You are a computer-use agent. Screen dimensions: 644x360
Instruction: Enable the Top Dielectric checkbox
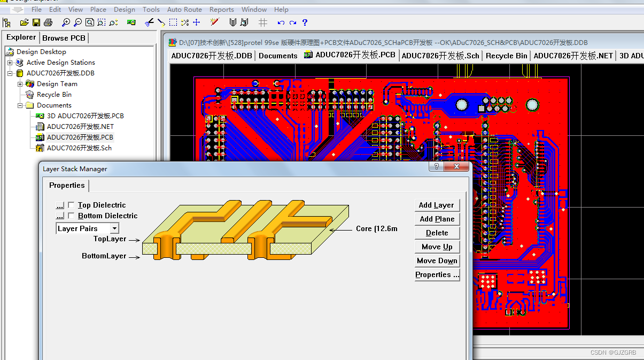[x=71, y=205]
